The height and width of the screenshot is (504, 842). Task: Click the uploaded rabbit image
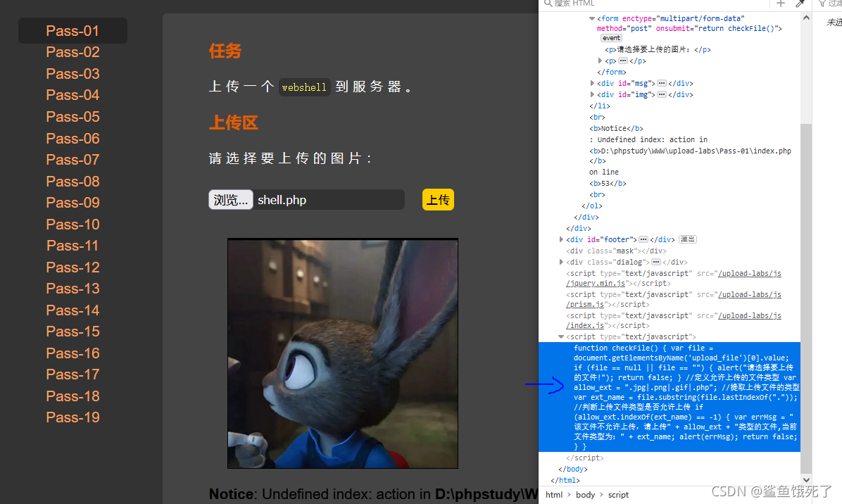click(x=343, y=353)
